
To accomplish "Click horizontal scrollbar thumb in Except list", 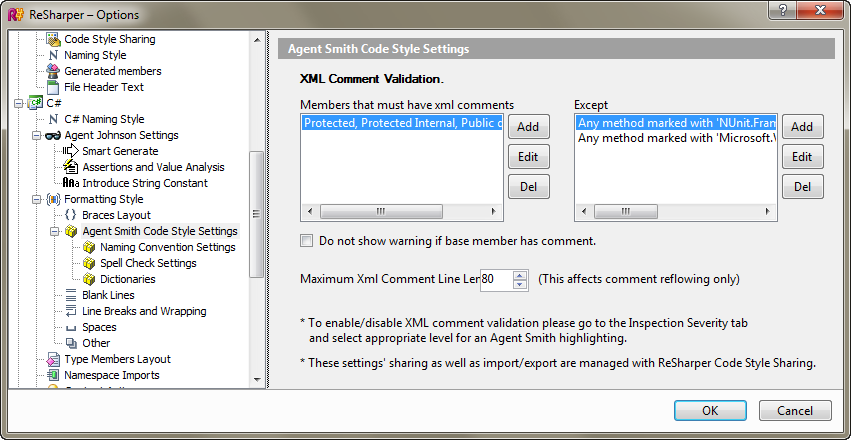I will [x=626, y=211].
